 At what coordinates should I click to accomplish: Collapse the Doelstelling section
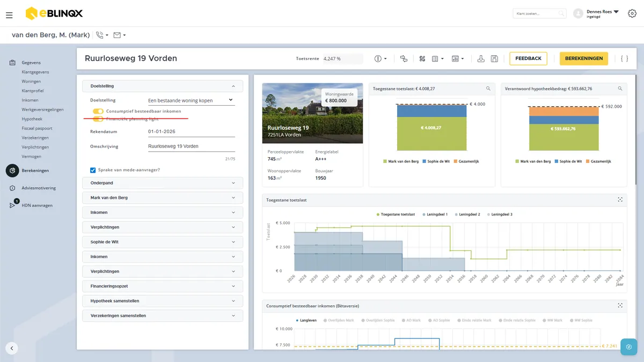click(x=163, y=86)
